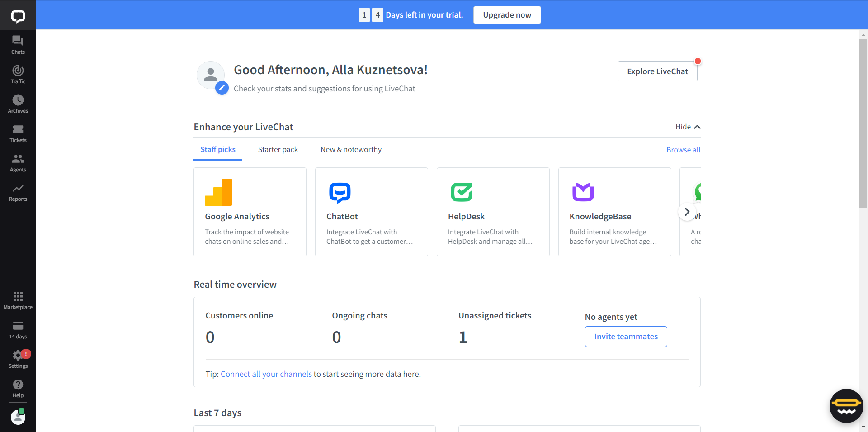
Task: Click the 'No agents yet' label
Action: 611,317
